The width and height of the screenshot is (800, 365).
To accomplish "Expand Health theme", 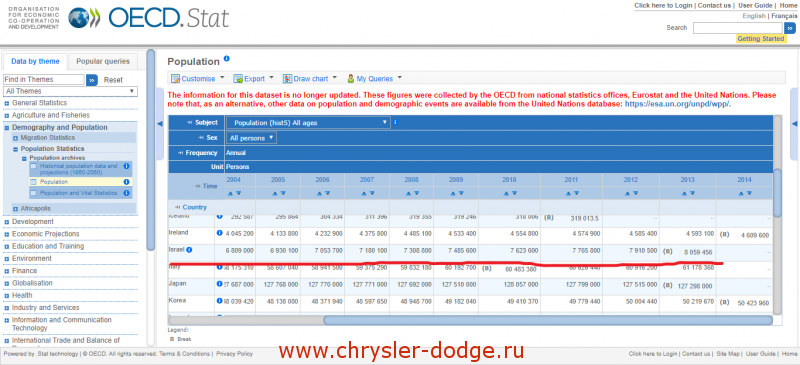I will (7, 296).
